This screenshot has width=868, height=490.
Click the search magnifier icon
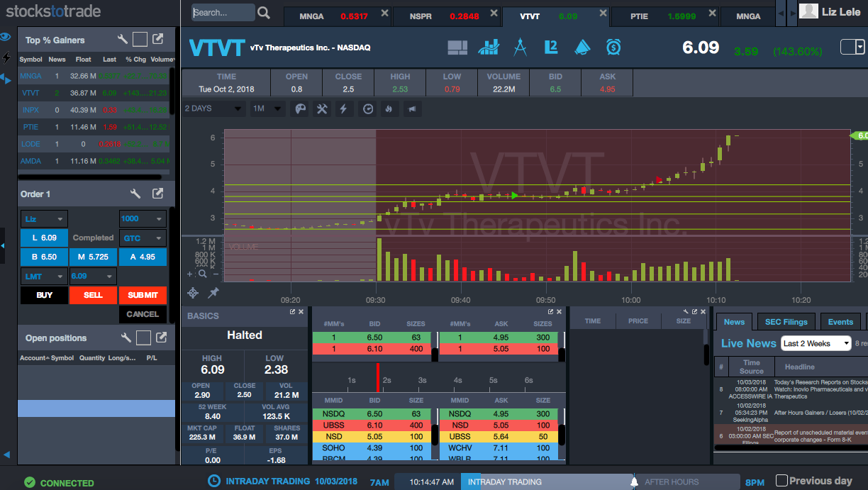point(264,13)
